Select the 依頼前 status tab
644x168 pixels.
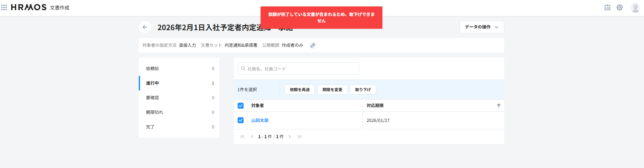179,69
